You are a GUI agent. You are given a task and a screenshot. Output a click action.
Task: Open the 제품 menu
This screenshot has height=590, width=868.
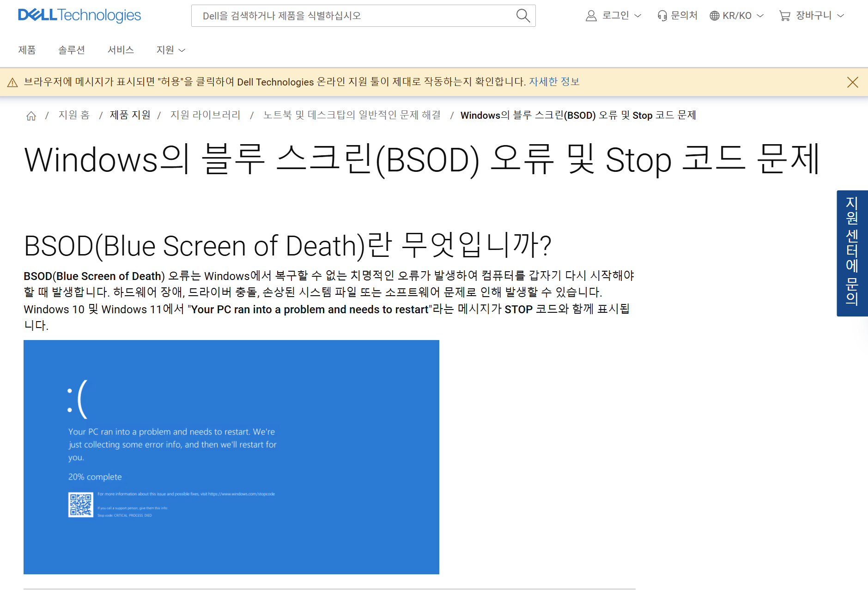pos(27,50)
